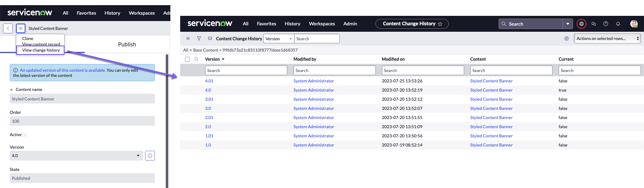This screenshot has height=188, width=644.
Task: Click the Publish button
Action: click(x=127, y=45)
